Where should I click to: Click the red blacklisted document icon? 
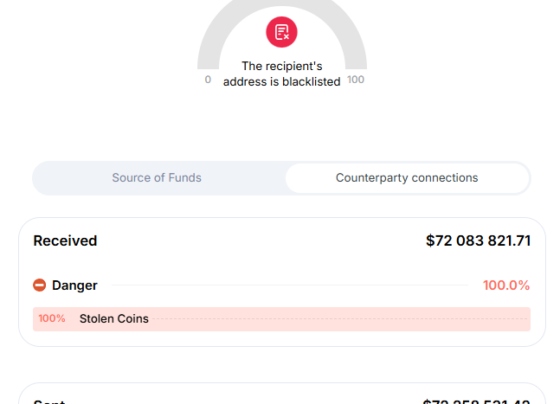click(281, 32)
